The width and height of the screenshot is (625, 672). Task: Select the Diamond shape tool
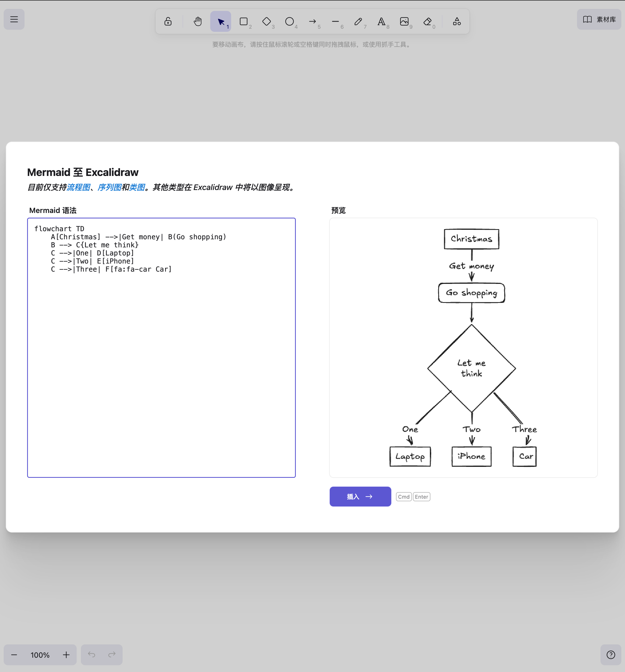pos(267,22)
